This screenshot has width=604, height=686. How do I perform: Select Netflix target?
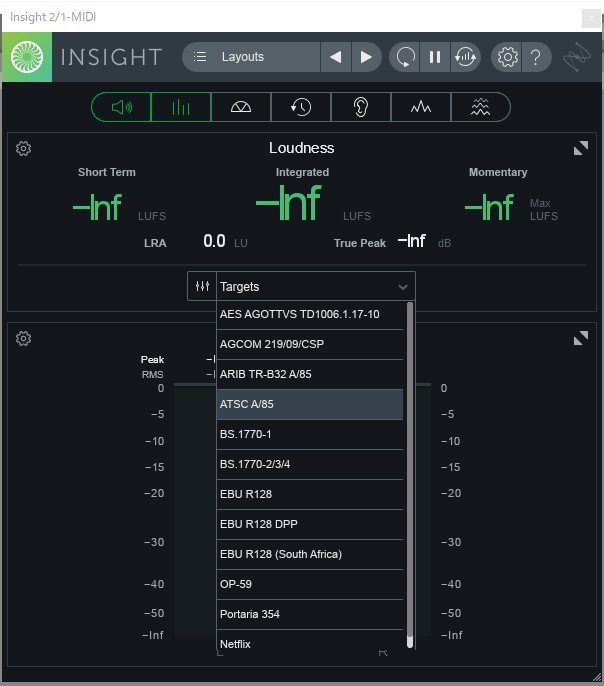(x=310, y=641)
